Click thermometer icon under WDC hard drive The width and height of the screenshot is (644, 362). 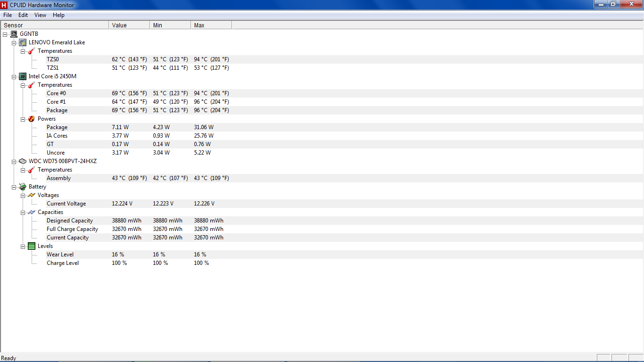pos(32,170)
